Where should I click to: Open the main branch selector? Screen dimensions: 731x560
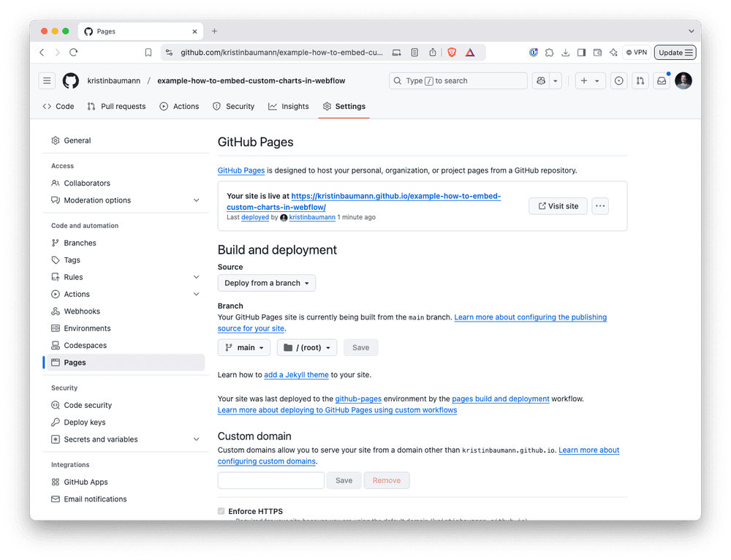tap(243, 347)
